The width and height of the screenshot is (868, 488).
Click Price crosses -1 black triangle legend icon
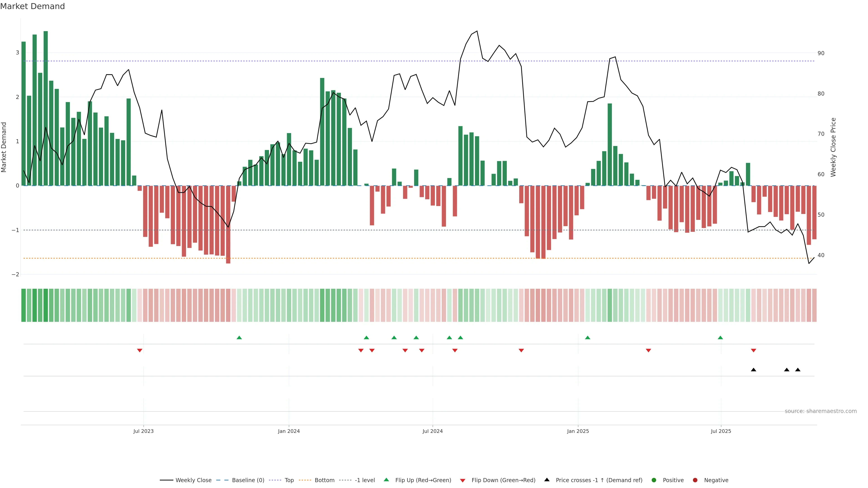pyautogui.click(x=547, y=480)
